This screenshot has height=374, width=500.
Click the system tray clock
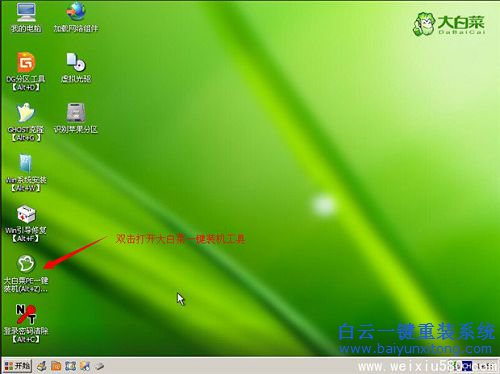[x=485, y=367]
